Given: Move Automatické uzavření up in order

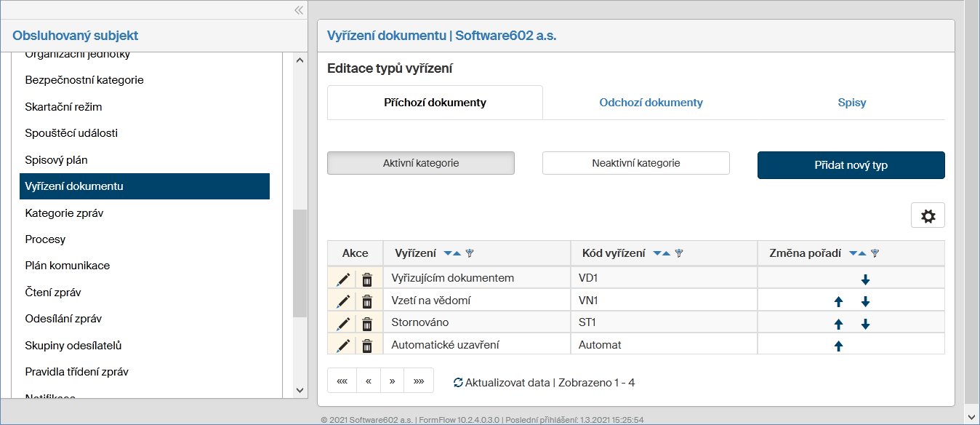Looking at the screenshot, I should (838, 346).
